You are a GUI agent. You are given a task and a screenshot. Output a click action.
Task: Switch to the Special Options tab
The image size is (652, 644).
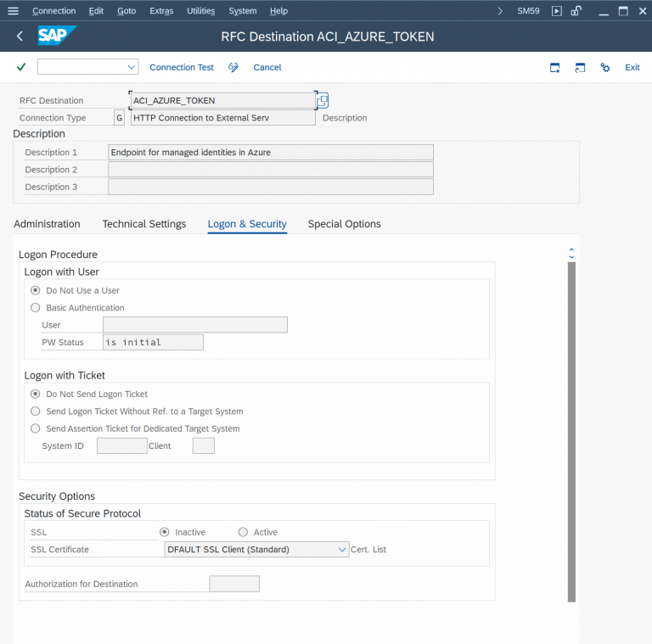click(x=345, y=224)
